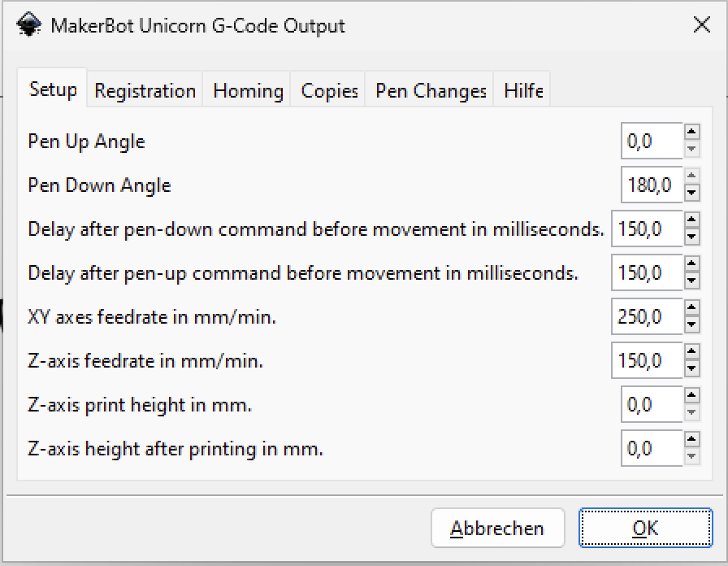The image size is (728, 566).
Task: Select the Setup tab
Action: coord(52,90)
